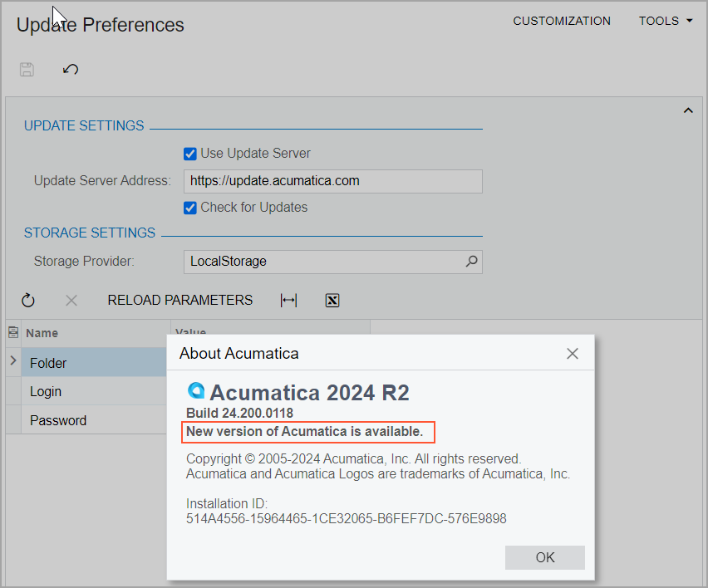Click the RELOAD PARAMETERS button
This screenshot has width=708, height=588.
click(179, 301)
